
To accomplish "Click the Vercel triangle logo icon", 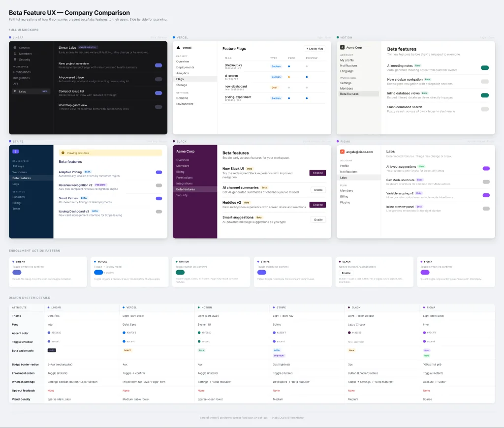I will 178,48.
